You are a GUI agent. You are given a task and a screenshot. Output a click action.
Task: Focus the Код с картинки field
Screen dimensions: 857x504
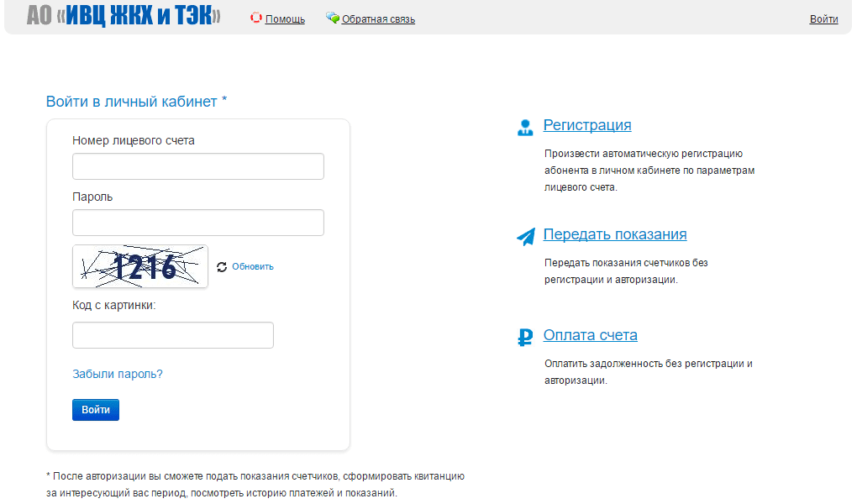pos(173,335)
